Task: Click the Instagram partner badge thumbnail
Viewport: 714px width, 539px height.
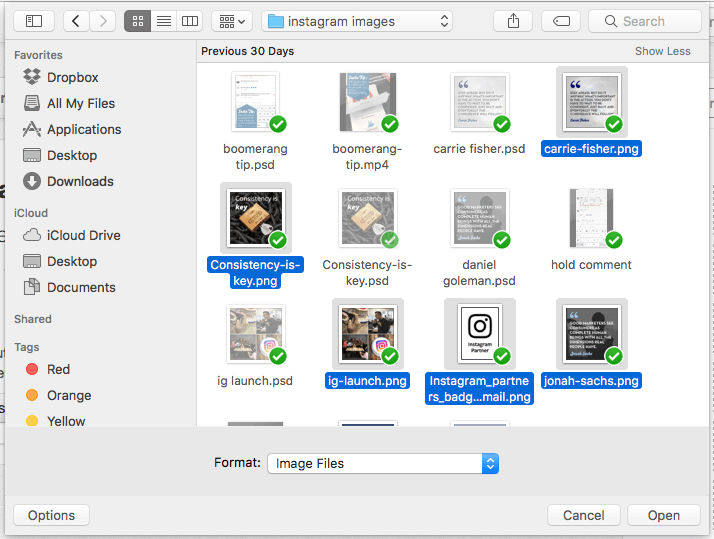Action: pos(479,334)
